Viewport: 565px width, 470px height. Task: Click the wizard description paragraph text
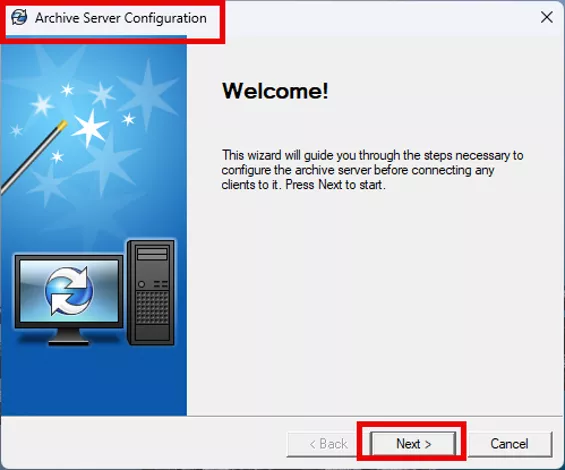pyautogui.click(x=372, y=170)
